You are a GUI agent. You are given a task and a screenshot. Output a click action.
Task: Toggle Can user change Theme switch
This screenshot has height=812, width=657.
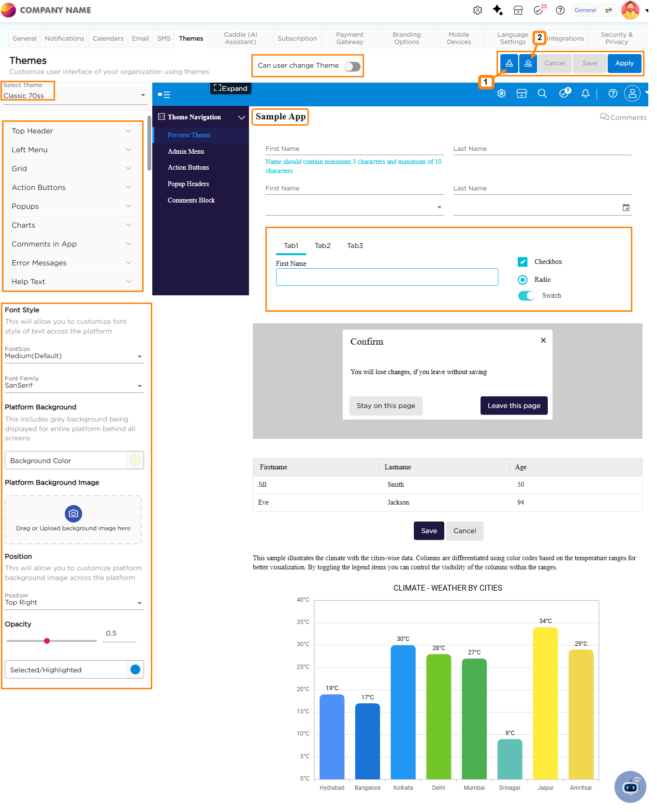[x=352, y=66]
